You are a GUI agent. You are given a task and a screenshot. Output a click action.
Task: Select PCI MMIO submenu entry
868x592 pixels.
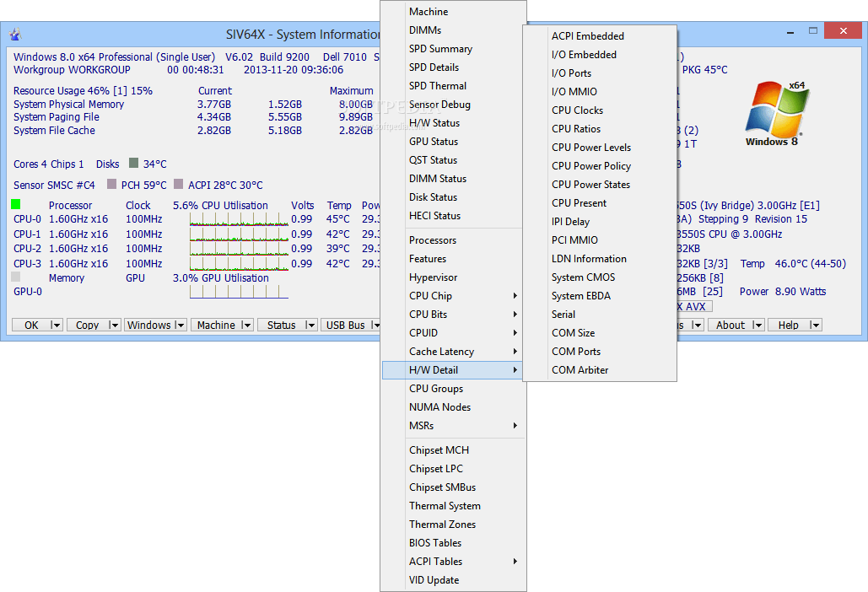pyautogui.click(x=600, y=240)
